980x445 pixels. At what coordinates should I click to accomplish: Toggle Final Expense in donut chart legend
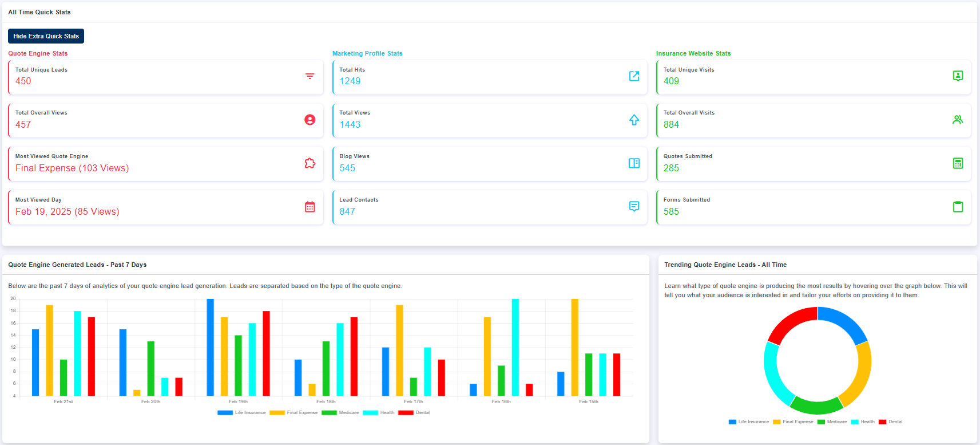coord(793,422)
